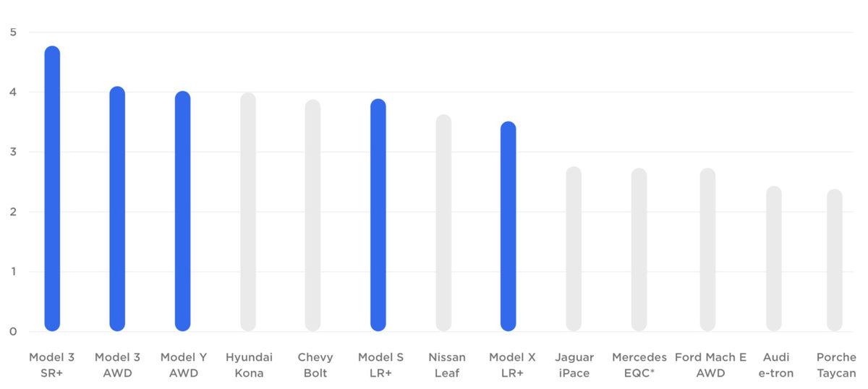
Task: Click the Ford Mach E AWD bar
Action: (707, 249)
